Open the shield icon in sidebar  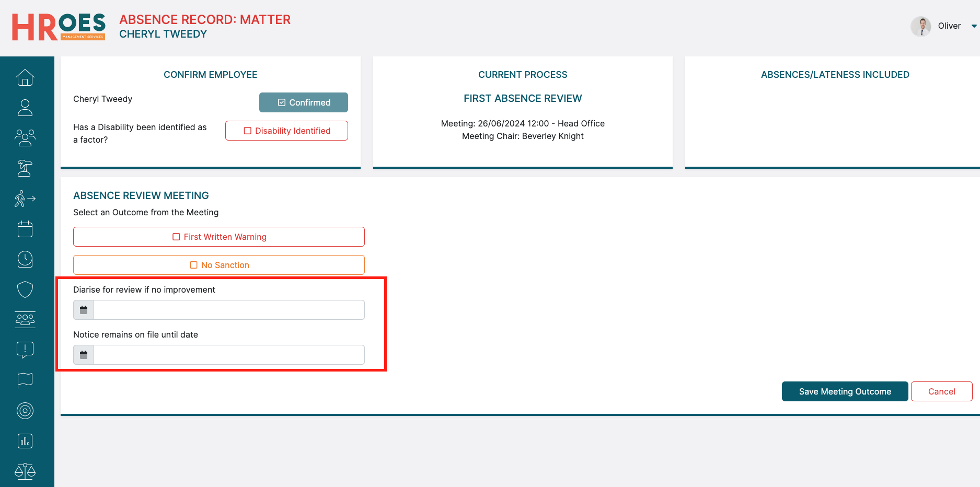point(25,289)
